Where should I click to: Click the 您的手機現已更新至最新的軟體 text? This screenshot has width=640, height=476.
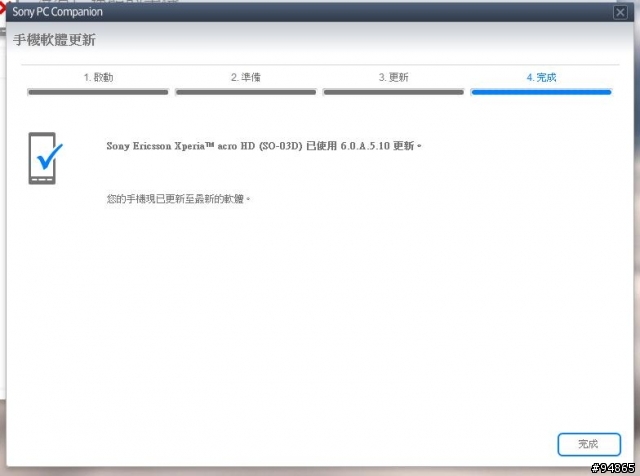[178, 199]
